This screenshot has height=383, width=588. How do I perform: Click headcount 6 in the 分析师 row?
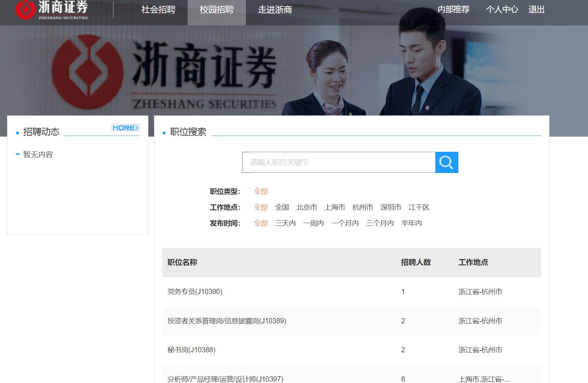pyautogui.click(x=403, y=379)
